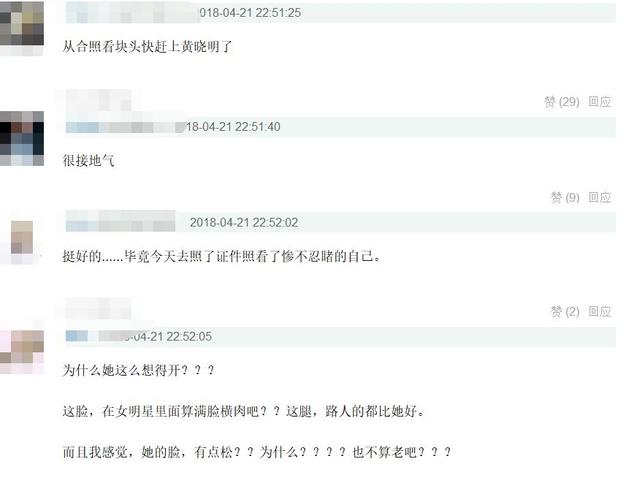
Task: Reply via 回应 next to 赞 (29)
Action: click(600, 102)
